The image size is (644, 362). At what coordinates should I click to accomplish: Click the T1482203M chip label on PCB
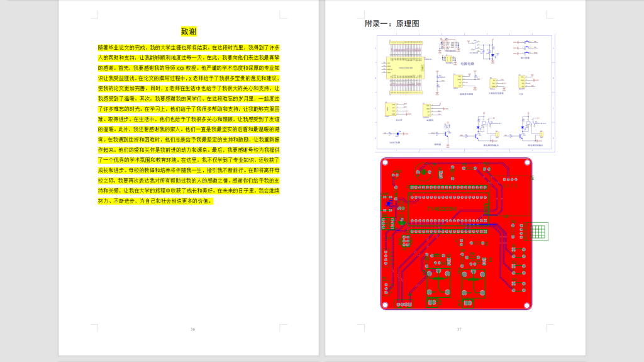(442, 209)
